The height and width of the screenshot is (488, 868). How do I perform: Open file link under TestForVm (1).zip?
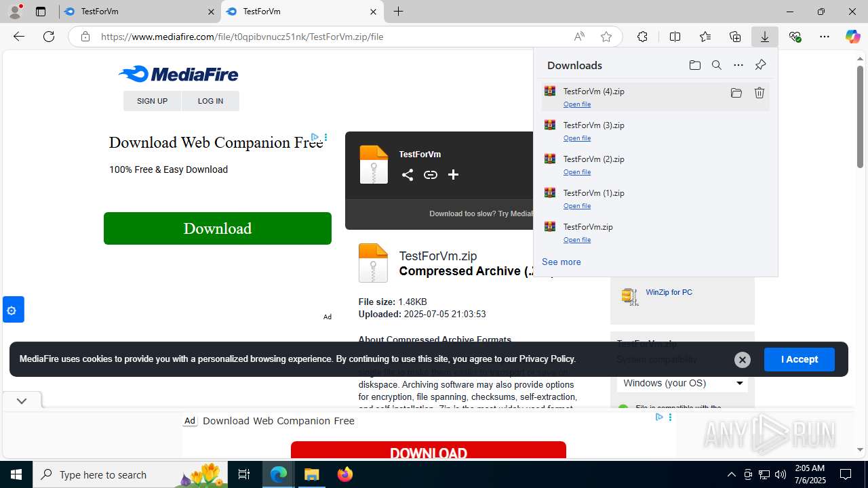tap(577, 206)
